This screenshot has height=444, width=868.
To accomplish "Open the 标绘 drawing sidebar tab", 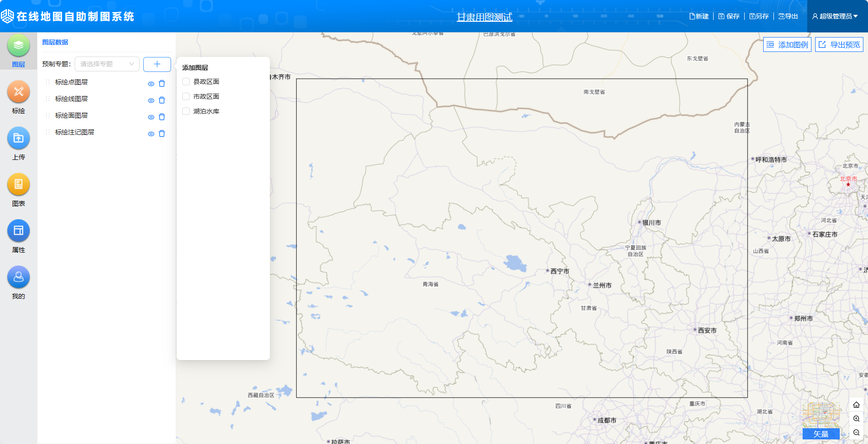I will pos(19,97).
